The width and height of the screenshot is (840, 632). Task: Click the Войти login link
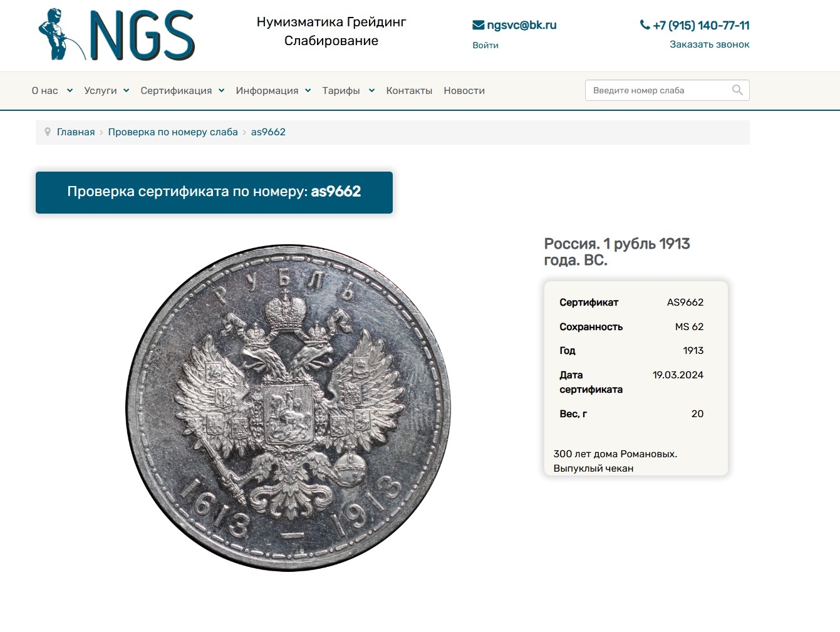485,45
